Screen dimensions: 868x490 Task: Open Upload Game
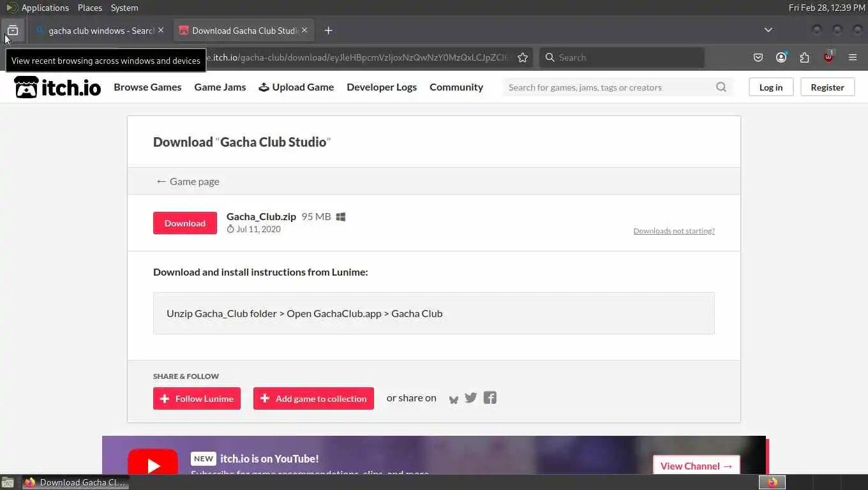coord(296,87)
